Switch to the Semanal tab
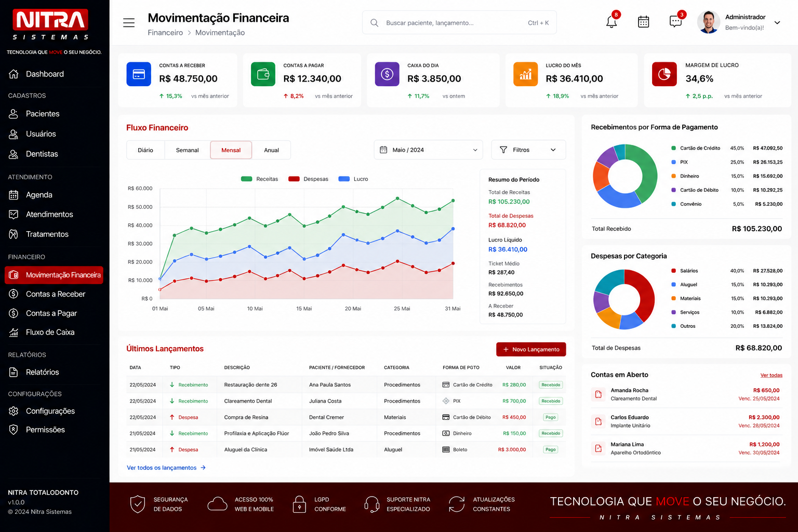This screenshot has height=532, width=798. (187, 150)
